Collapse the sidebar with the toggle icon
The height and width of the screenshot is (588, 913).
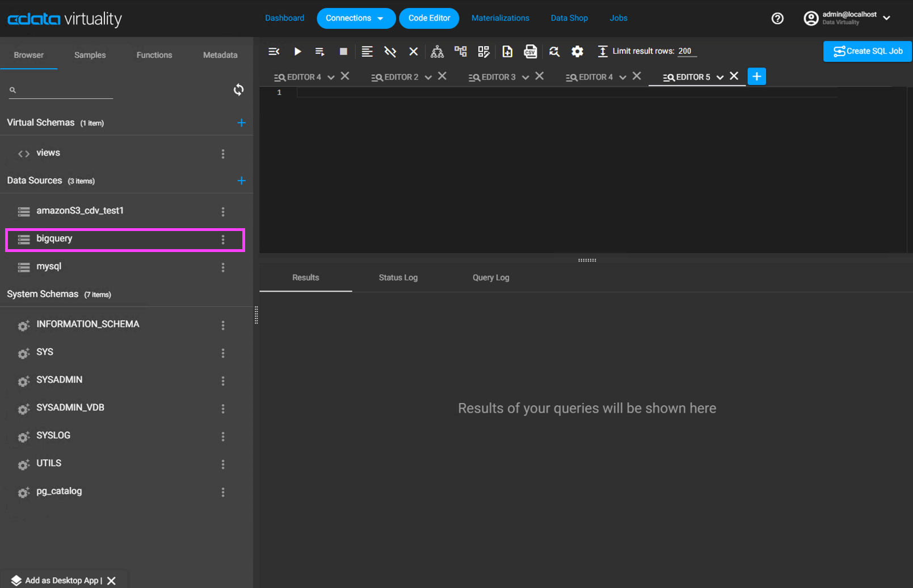274,52
